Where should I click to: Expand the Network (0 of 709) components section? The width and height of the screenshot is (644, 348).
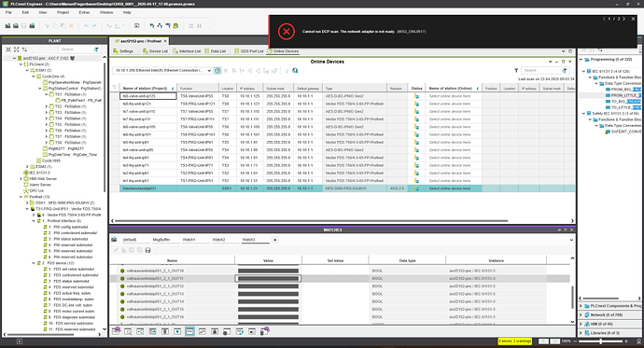(581, 314)
